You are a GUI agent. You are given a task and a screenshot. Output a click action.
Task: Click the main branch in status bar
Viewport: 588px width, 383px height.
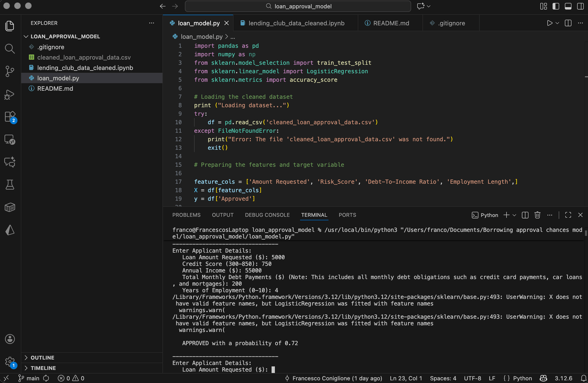point(29,378)
